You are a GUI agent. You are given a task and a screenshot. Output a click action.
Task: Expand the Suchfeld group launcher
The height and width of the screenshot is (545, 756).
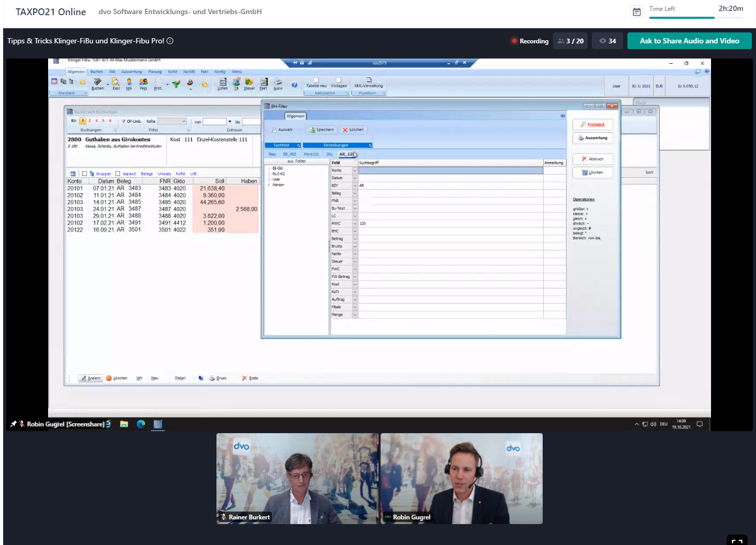pos(299,145)
